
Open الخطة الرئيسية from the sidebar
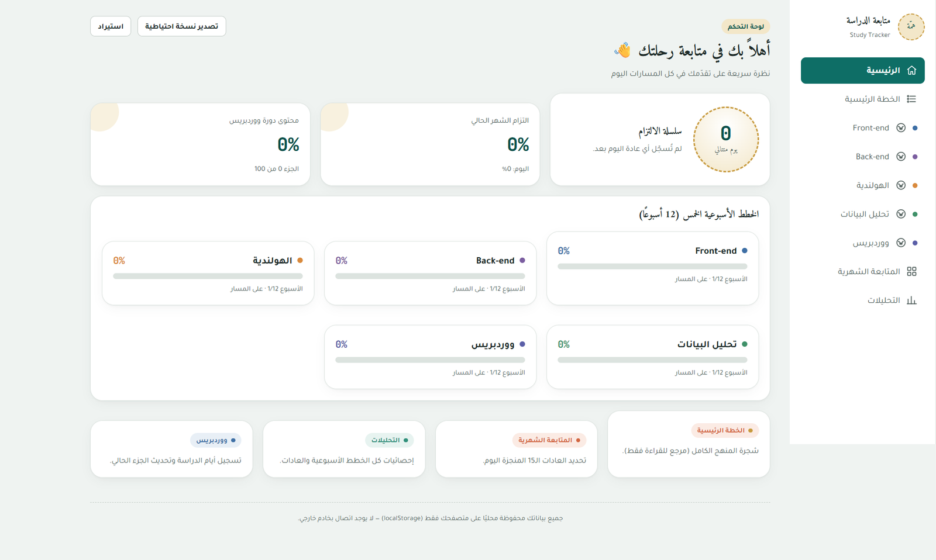point(863,99)
